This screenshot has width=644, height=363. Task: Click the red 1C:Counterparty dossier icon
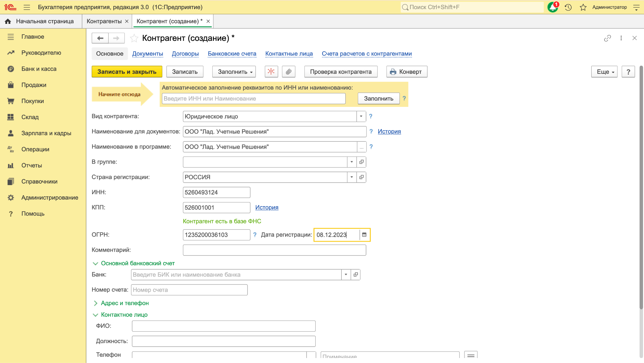tap(271, 72)
